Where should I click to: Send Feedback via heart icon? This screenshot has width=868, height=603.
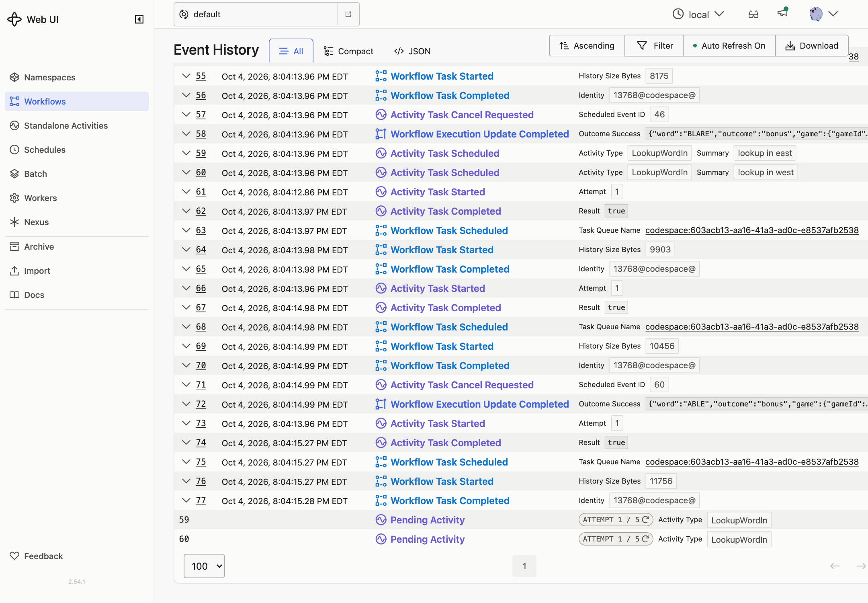[36, 556]
